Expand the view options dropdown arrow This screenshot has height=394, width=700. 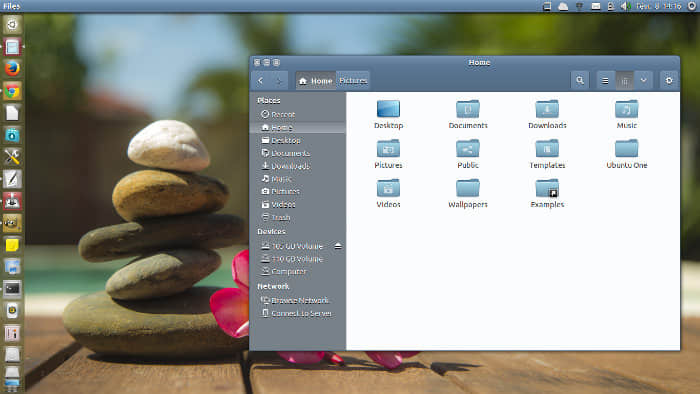tap(643, 80)
